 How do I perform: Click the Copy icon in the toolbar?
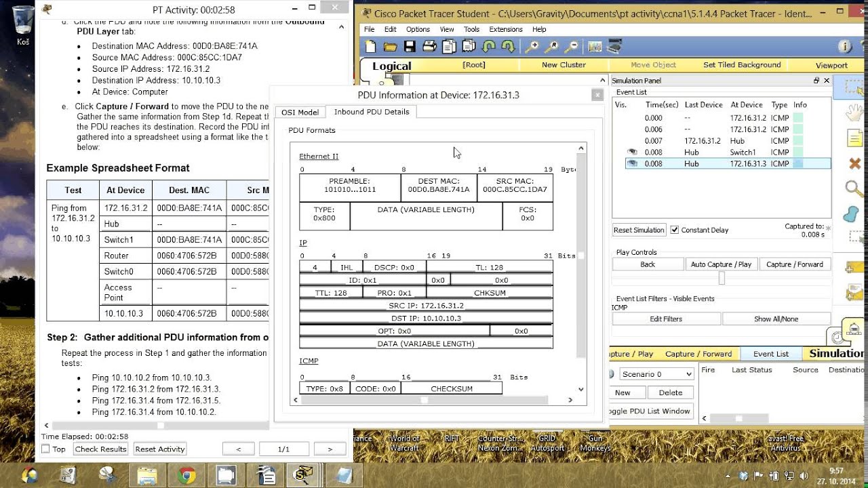[x=449, y=47]
